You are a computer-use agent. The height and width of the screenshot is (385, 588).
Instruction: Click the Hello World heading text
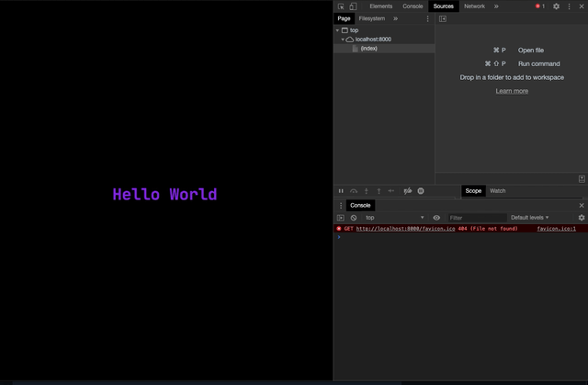pyautogui.click(x=165, y=195)
